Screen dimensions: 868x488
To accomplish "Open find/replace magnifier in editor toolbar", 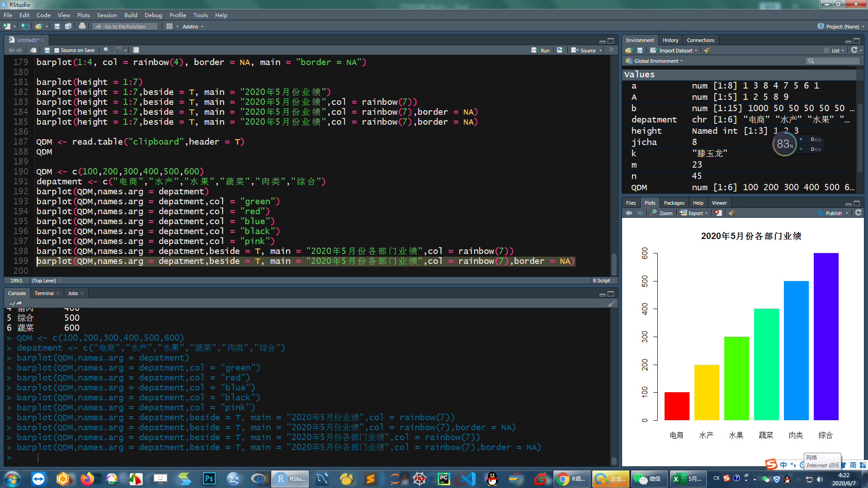I will click(106, 50).
